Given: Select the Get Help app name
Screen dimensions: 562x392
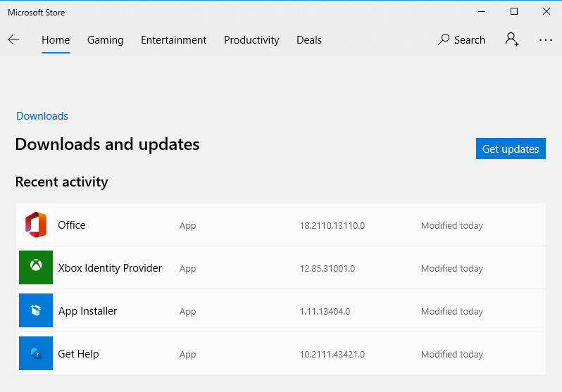Looking at the screenshot, I should 78,354.
